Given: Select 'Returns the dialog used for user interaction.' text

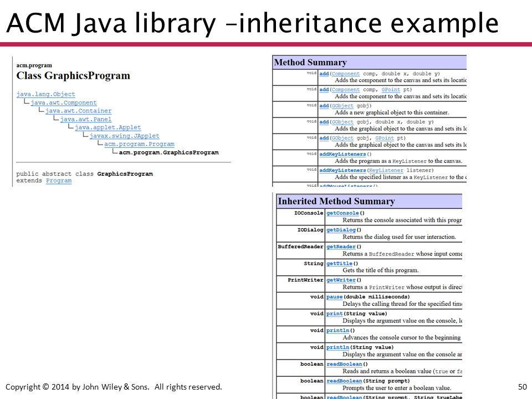Looking at the screenshot, I should [400, 237].
